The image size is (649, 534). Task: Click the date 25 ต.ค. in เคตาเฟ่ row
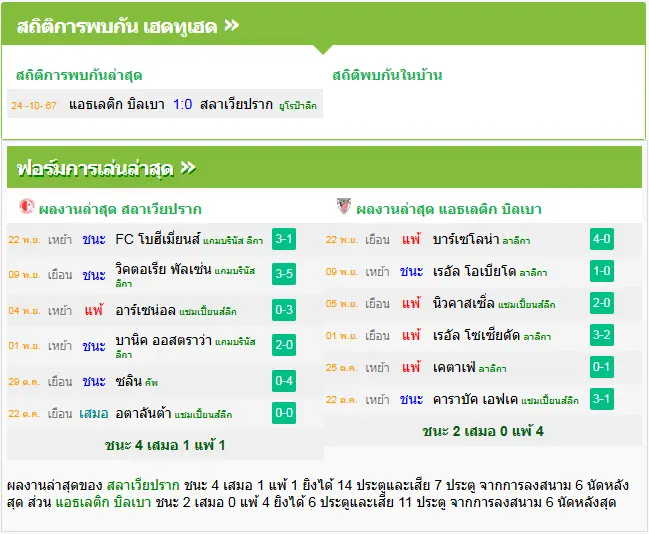[x=341, y=368]
